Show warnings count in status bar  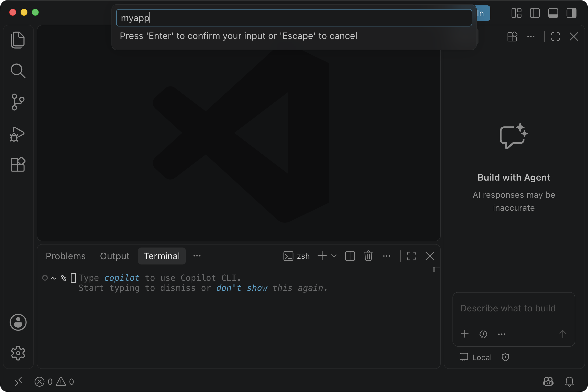click(x=65, y=382)
